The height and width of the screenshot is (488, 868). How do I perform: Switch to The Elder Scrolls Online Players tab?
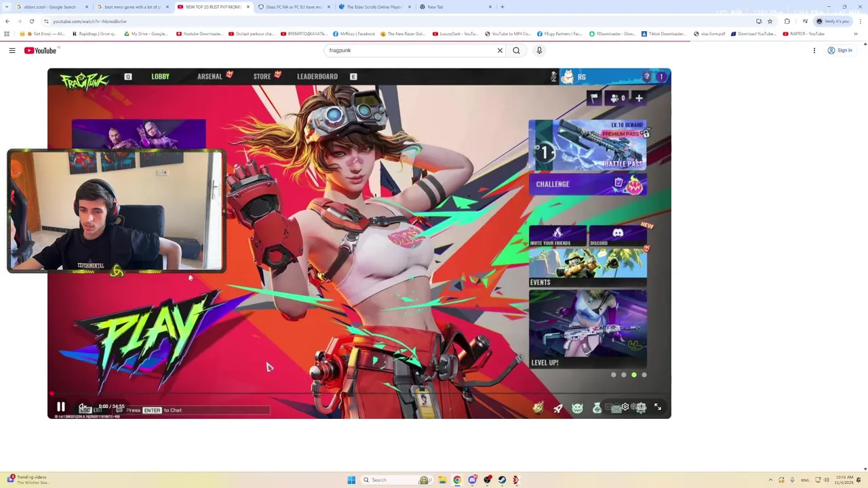(x=374, y=7)
